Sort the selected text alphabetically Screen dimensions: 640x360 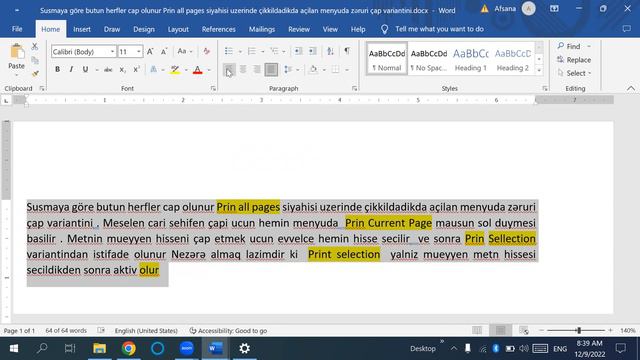click(x=330, y=51)
